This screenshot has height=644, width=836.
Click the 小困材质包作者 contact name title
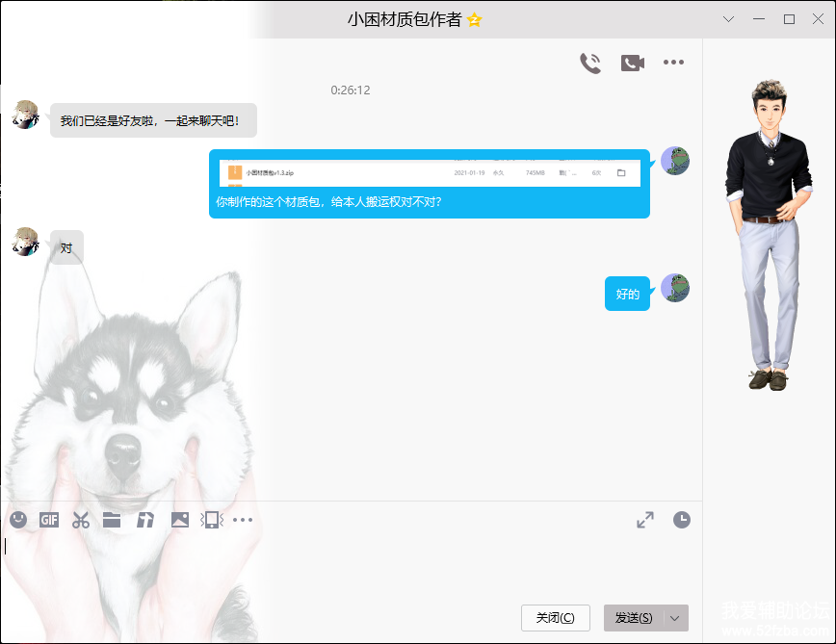click(x=405, y=19)
